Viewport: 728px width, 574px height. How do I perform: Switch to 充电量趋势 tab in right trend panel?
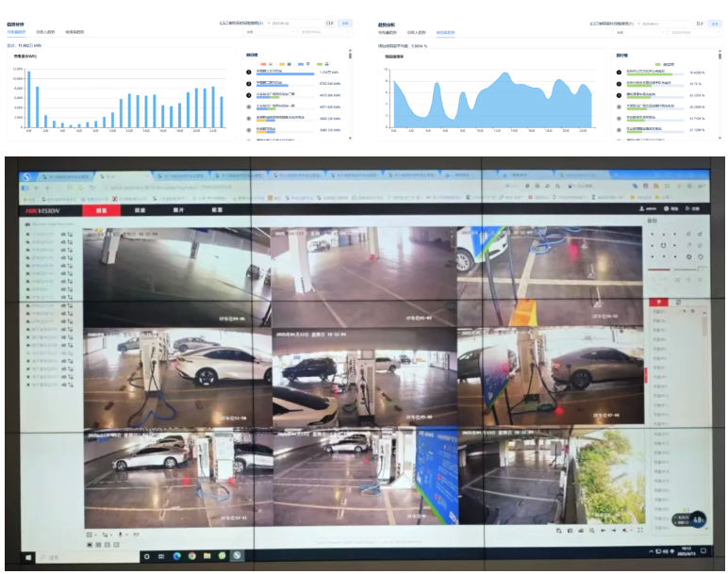click(388, 32)
